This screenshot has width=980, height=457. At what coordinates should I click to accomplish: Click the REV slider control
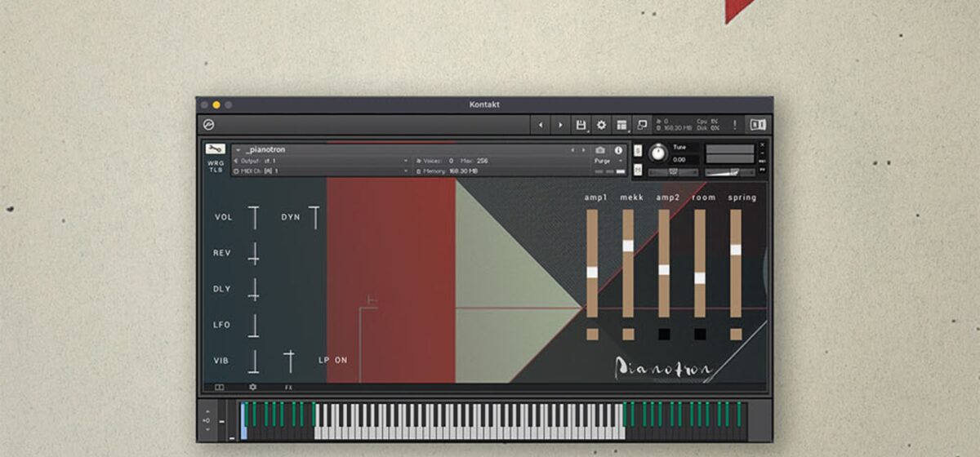coord(254,253)
